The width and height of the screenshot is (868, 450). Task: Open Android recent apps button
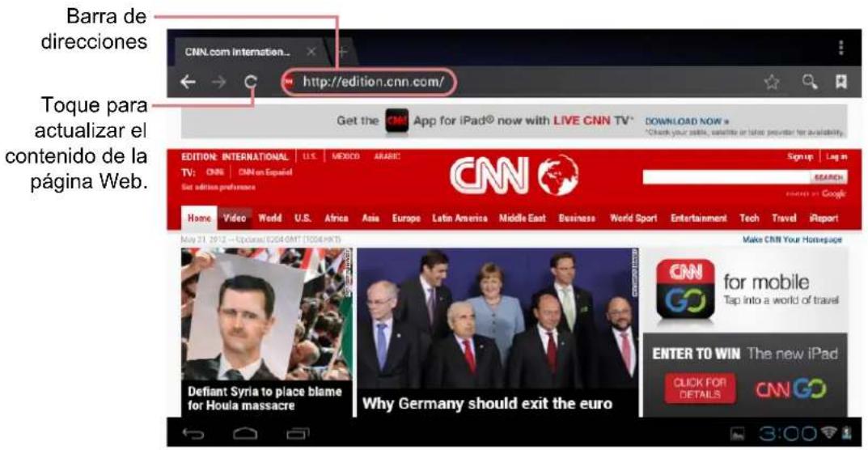tap(299, 433)
